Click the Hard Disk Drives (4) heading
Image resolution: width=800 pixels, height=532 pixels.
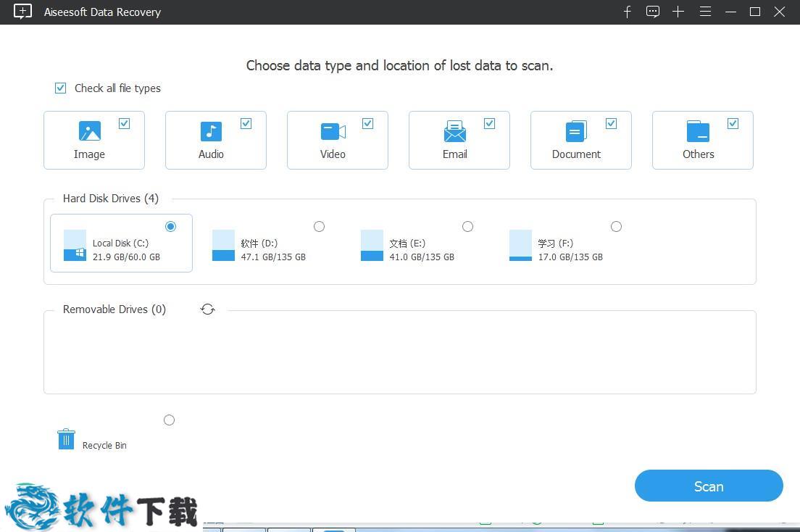(111, 198)
